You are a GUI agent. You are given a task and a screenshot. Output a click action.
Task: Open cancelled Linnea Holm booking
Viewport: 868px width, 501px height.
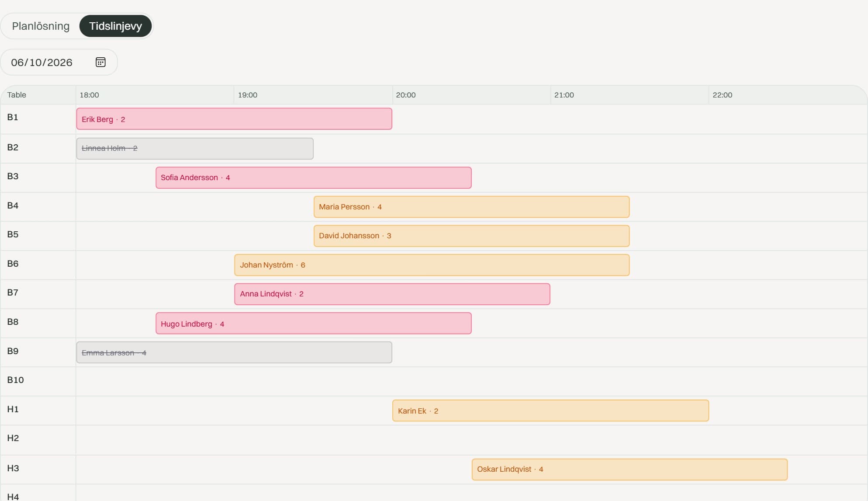[x=195, y=149]
